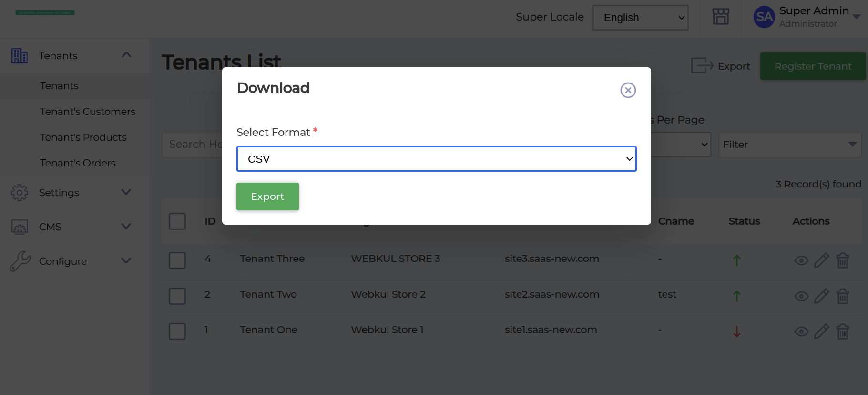Check the Tenant Three row checkbox
Image resolution: width=868 pixels, height=395 pixels.
(x=177, y=260)
